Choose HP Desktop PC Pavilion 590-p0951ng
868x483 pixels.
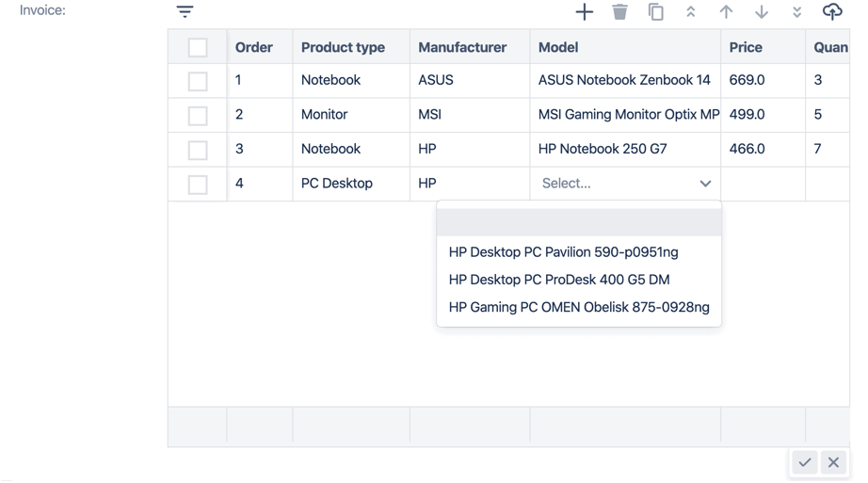pos(578,252)
